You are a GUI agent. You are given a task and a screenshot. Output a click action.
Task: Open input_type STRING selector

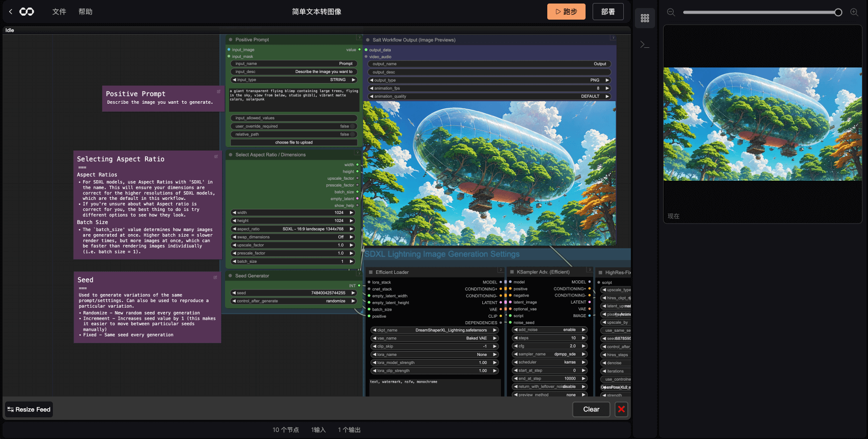(x=294, y=80)
